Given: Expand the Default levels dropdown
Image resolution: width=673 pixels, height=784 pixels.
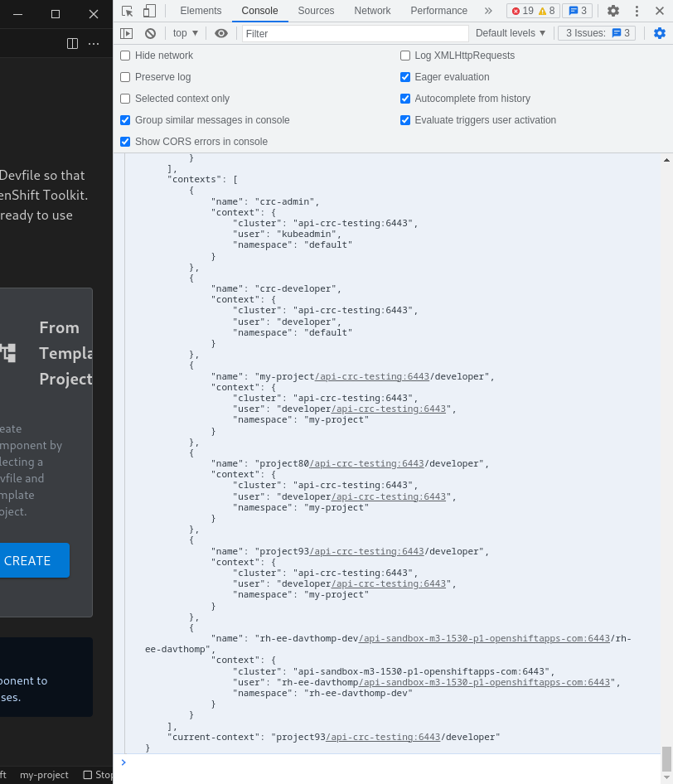Looking at the screenshot, I should [511, 33].
